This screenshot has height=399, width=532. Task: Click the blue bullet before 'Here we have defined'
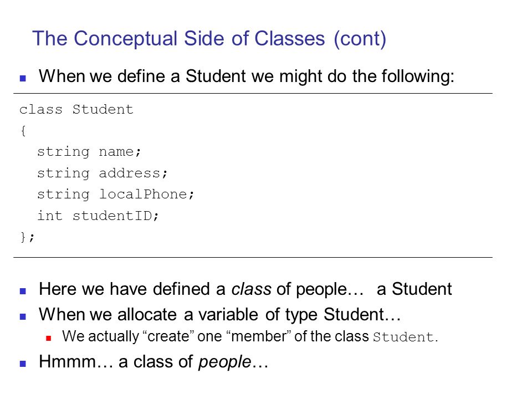click(x=23, y=291)
